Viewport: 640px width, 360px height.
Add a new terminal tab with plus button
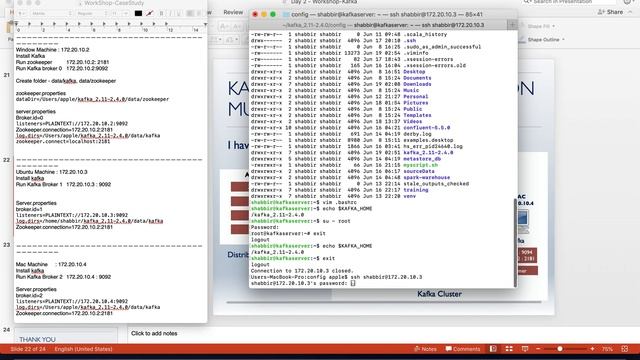(x=512, y=25)
